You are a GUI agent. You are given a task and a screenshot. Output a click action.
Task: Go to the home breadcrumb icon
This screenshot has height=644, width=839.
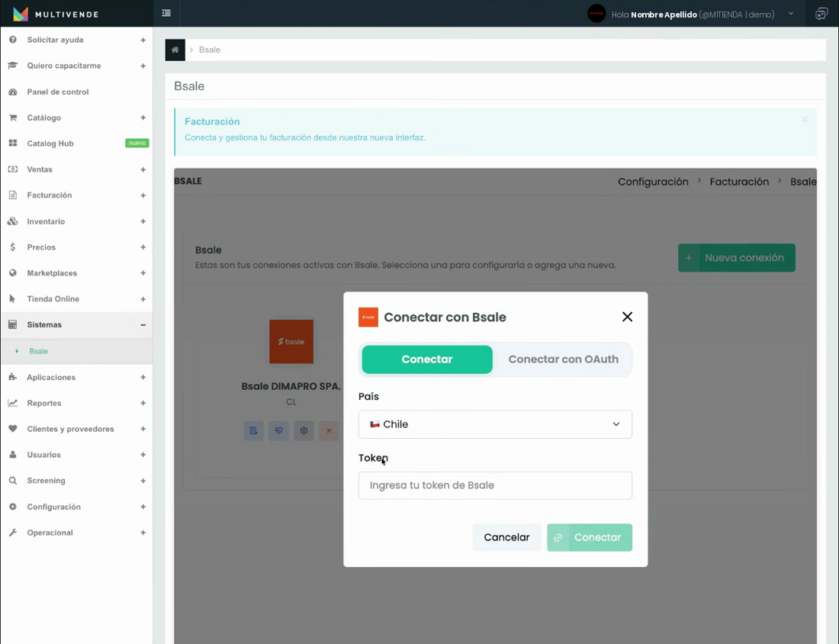point(175,50)
